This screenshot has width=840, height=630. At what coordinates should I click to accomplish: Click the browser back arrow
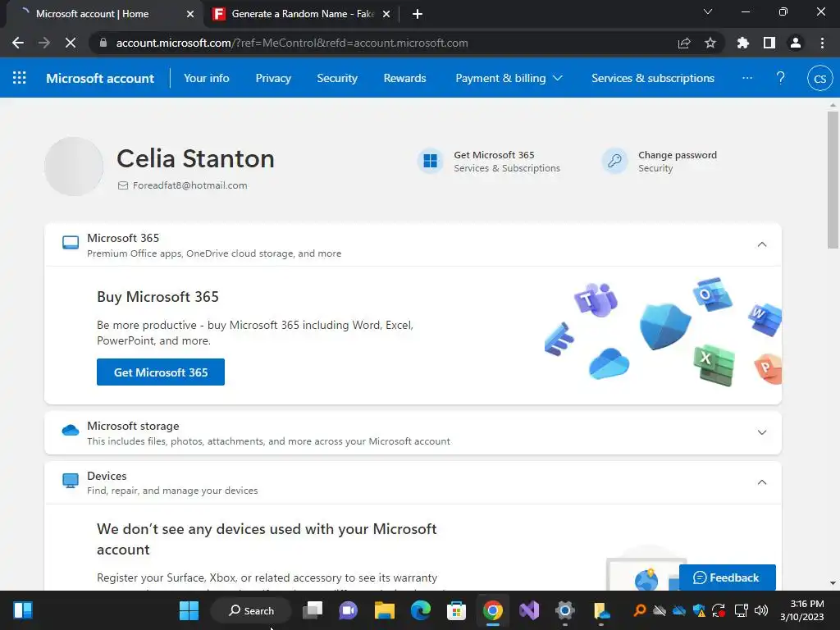tap(18, 43)
